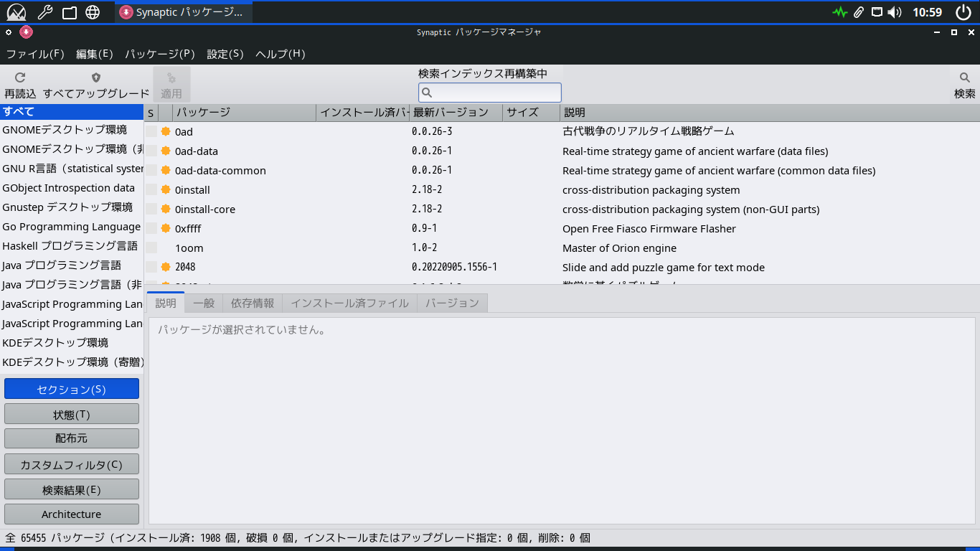The width and height of the screenshot is (980, 551).
Task: Click the Upgrade All (すべてアップグレード) shield icon
Action: [x=96, y=77]
